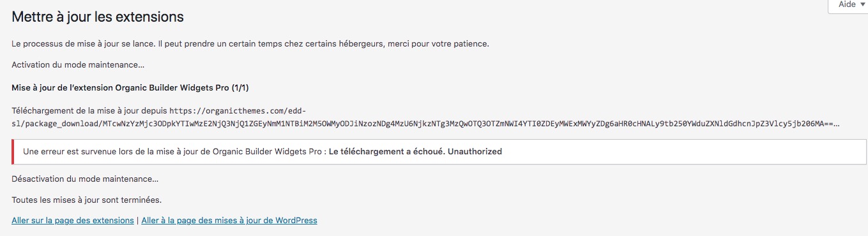Image resolution: width=868 pixels, height=236 pixels.
Task: Click Toutes les mises à jour sont terminées
Action: tap(86, 200)
